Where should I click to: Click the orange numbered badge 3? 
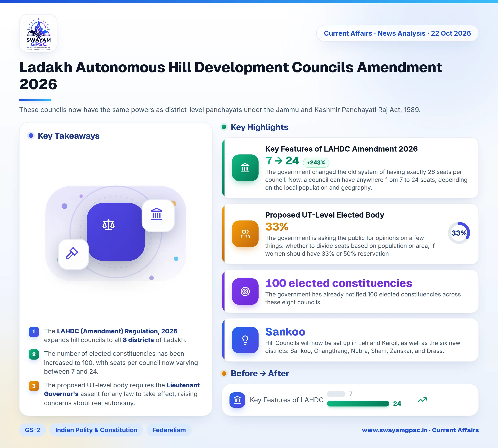point(34,386)
